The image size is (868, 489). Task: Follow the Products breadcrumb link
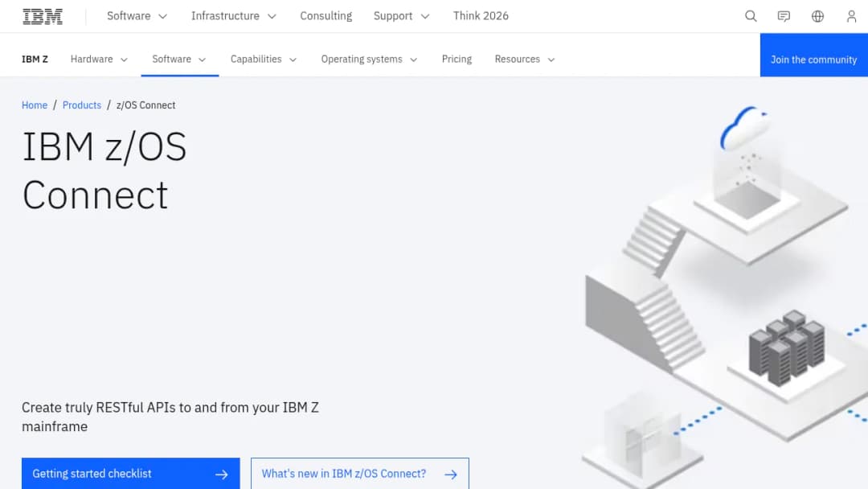pyautogui.click(x=82, y=105)
